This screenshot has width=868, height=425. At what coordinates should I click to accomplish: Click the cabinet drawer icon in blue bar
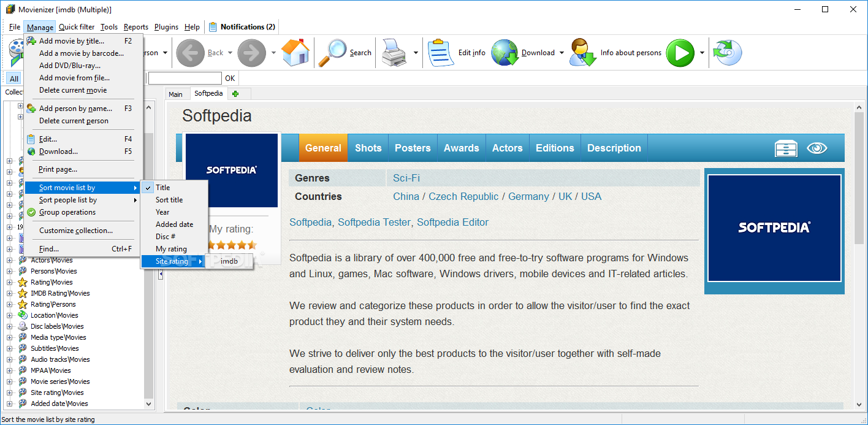[x=785, y=148]
